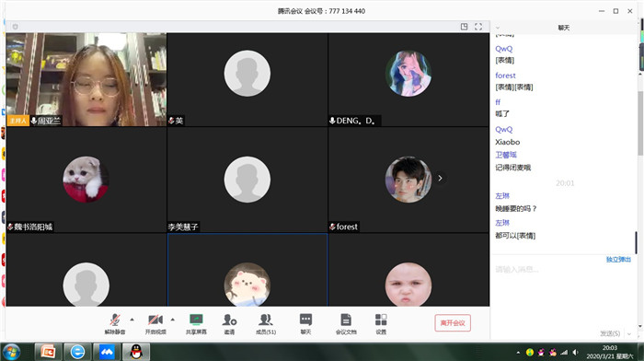
Task: Open Internet Explorer from taskbar
Action: point(77,352)
